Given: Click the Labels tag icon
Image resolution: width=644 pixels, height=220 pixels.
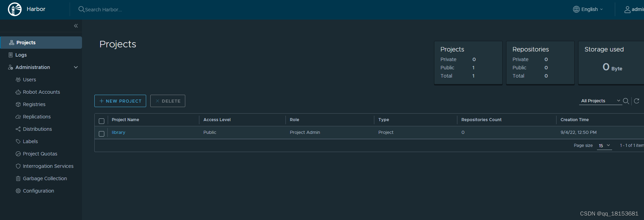Looking at the screenshot, I should pos(18,141).
